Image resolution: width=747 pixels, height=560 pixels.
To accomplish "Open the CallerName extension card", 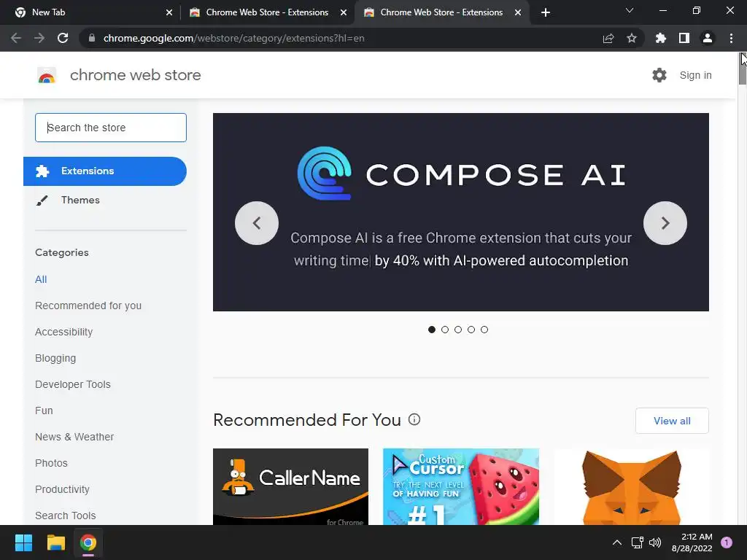I will [290, 486].
